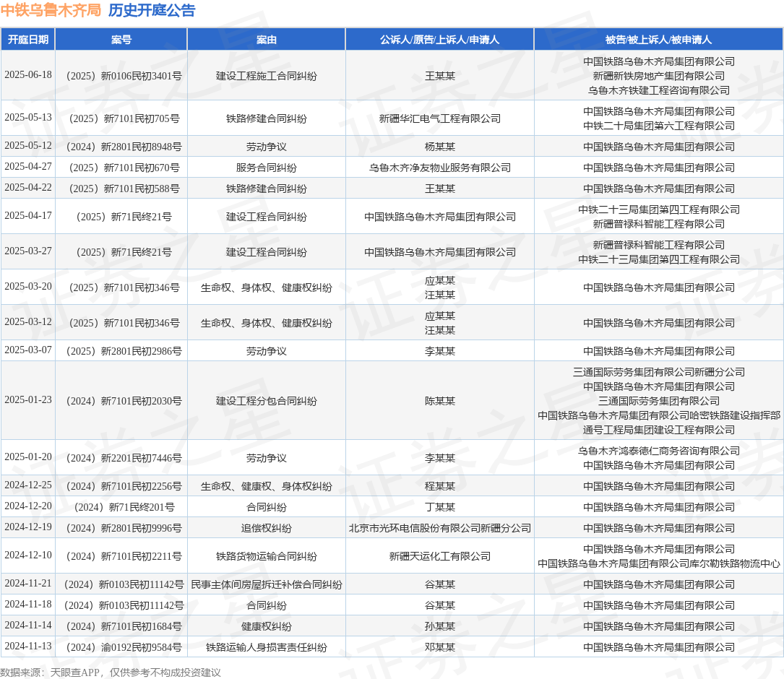Click defendant 乌鲁木齐铁建工程咨询有限公司
Viewport: 784px width, 679px height.
tap(658, 90)
